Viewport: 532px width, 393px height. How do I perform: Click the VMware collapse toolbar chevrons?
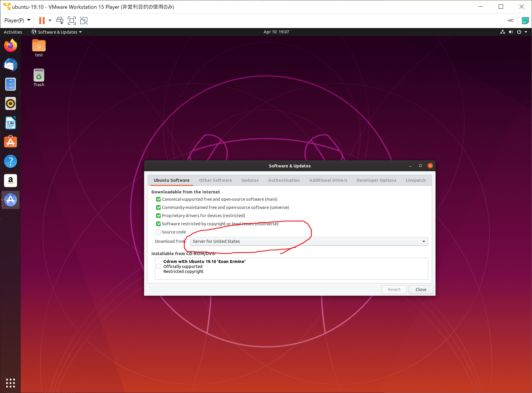pyautogui.click(x=511, y=20)
